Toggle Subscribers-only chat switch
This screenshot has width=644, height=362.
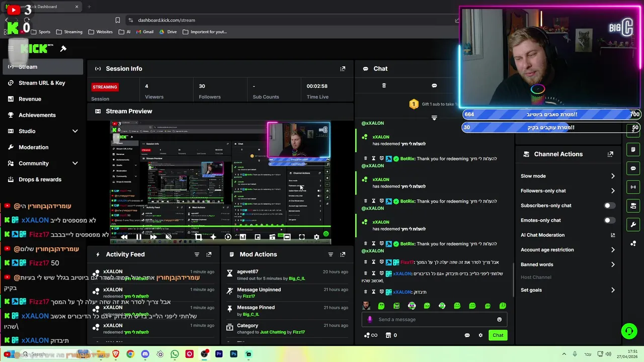point(609,206)
